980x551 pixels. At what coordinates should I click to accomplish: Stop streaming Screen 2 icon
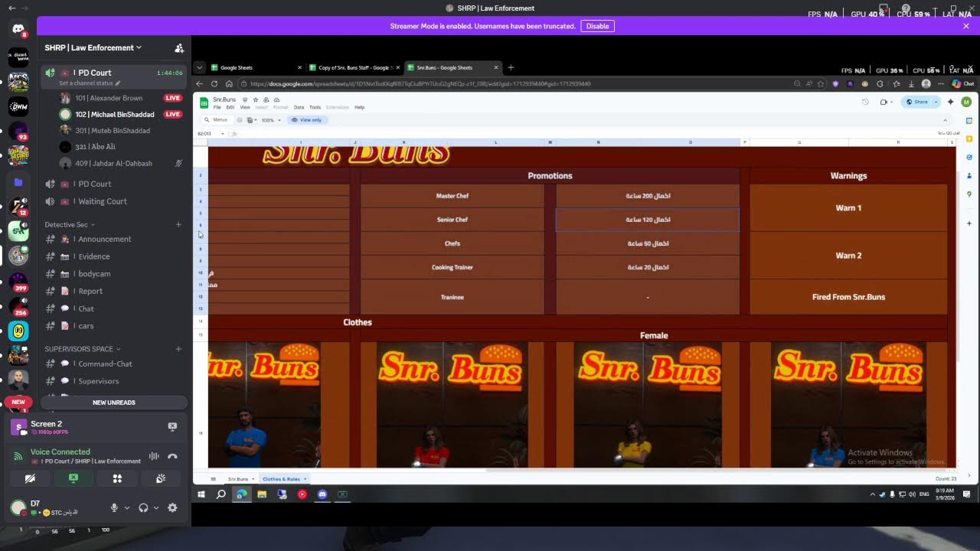pyautogui.click(x=172, y=426)
